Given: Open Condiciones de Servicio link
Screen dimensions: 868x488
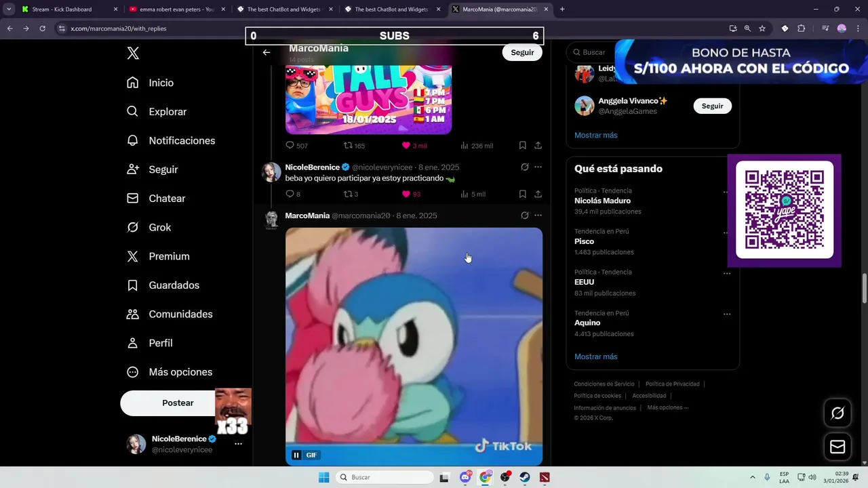Looking at the screenshot, I should (x=604, y=384).
